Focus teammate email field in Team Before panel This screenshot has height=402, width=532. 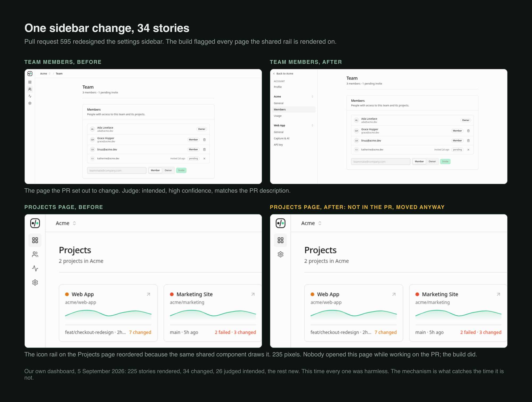117,171
